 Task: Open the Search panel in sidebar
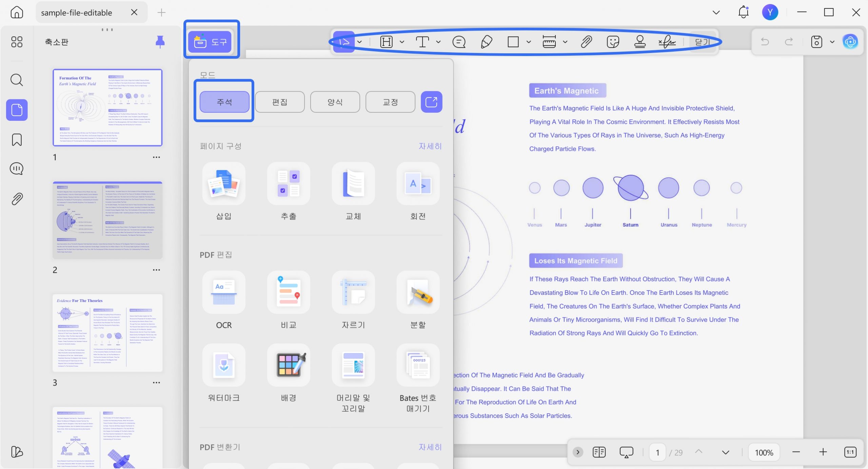[17, 80]
